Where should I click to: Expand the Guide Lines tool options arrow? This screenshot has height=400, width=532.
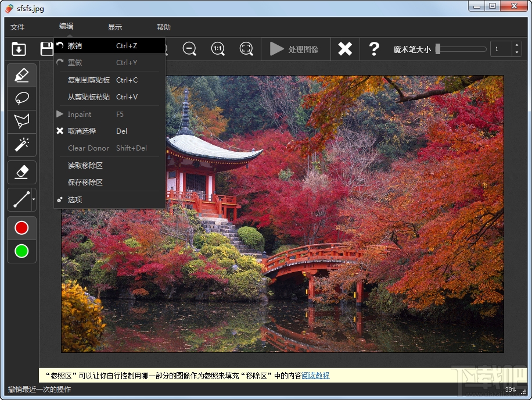(x=33, y=199)
